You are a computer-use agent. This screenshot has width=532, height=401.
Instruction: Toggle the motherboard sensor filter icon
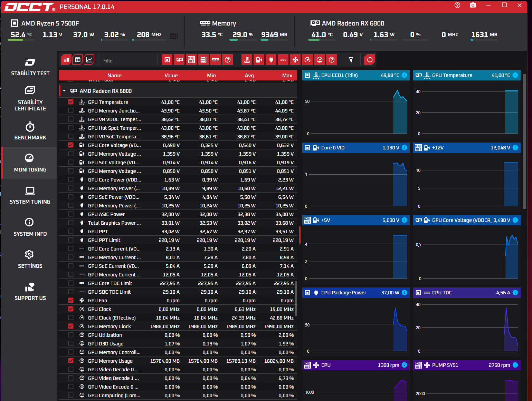(x=191, y=60)
